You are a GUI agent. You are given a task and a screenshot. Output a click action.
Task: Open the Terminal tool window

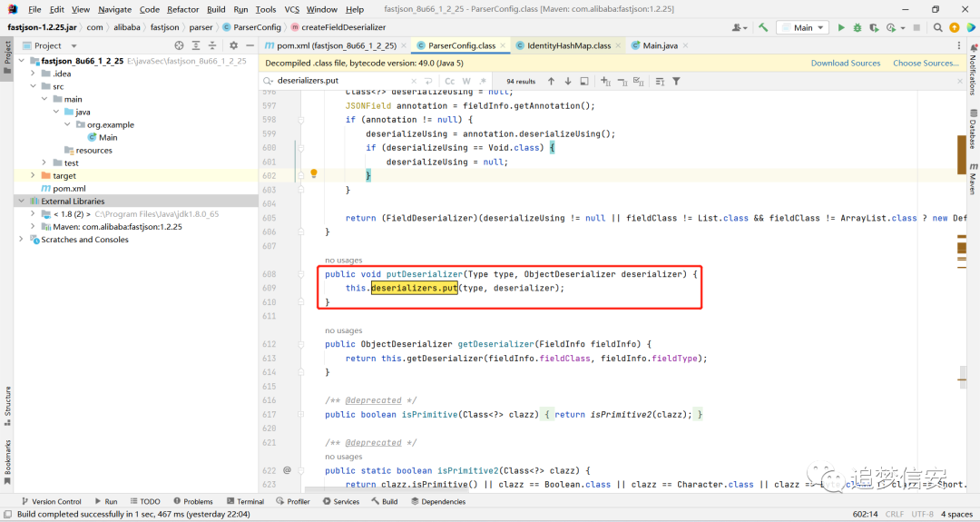[246, 501]
